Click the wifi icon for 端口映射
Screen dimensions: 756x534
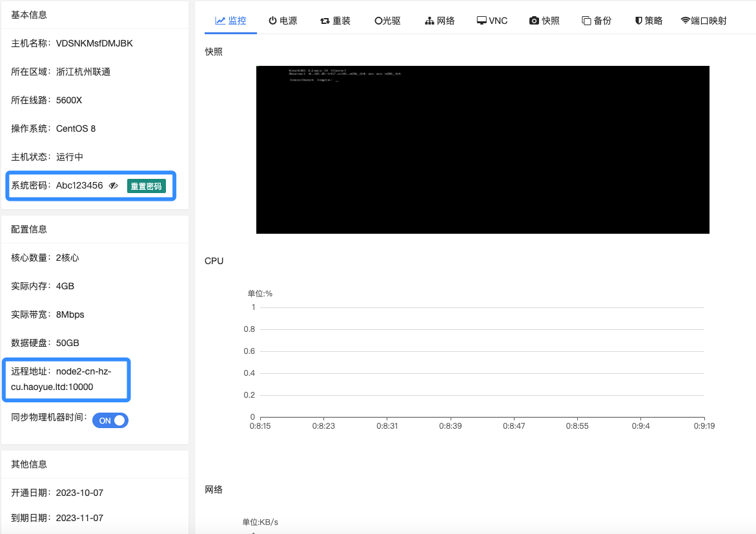[685, 21]
